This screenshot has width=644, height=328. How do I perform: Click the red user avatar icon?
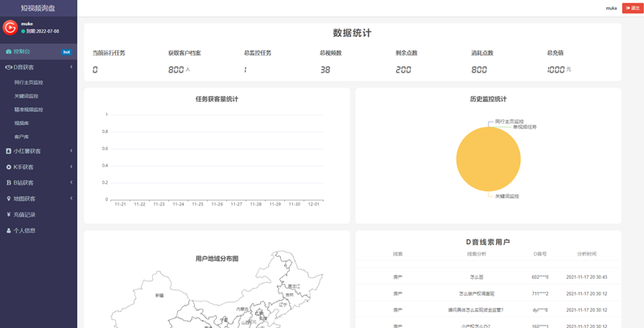[10, 27]
